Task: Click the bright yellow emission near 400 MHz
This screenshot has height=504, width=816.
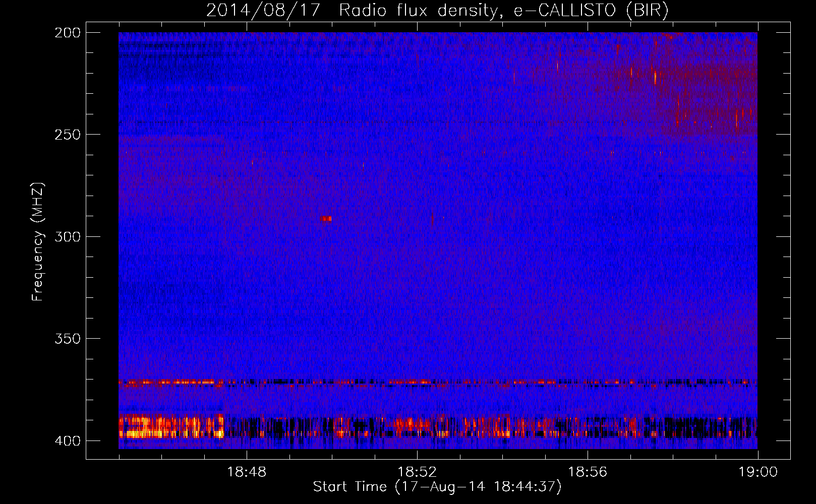Action: [170, 427]
